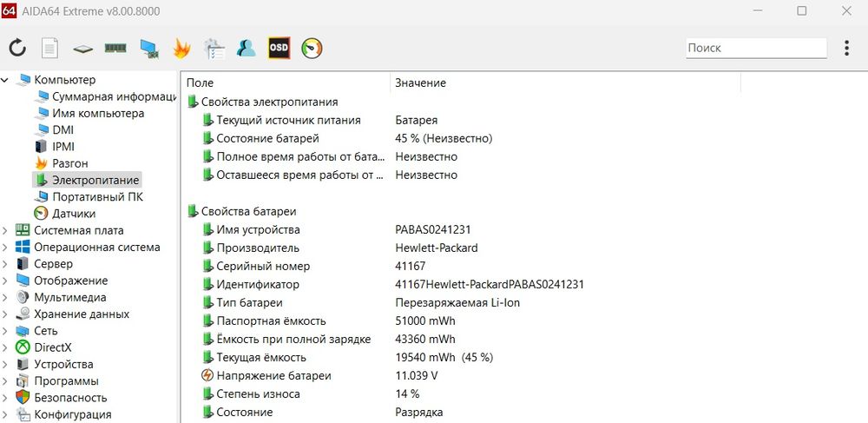Open the OSD panel icon
Viewport: 868px width, 423px height.
pyautogui.click(x=279, y=48)
